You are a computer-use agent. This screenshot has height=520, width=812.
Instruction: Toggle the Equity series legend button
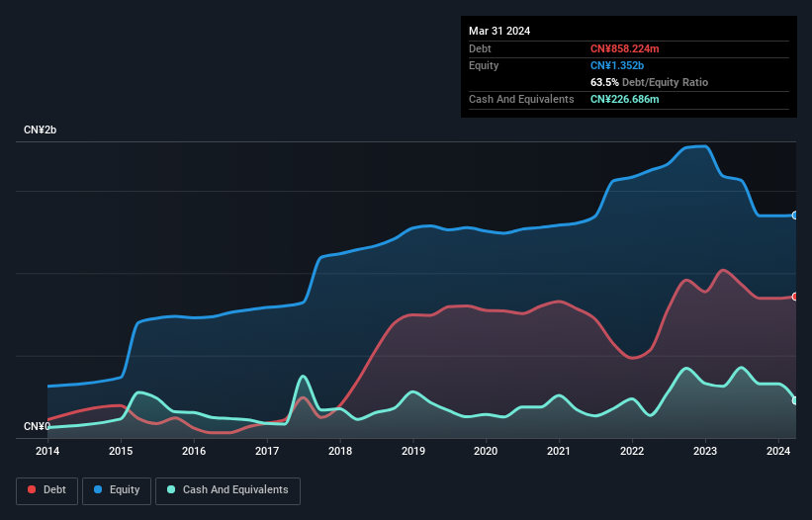[x=117, y=490]
